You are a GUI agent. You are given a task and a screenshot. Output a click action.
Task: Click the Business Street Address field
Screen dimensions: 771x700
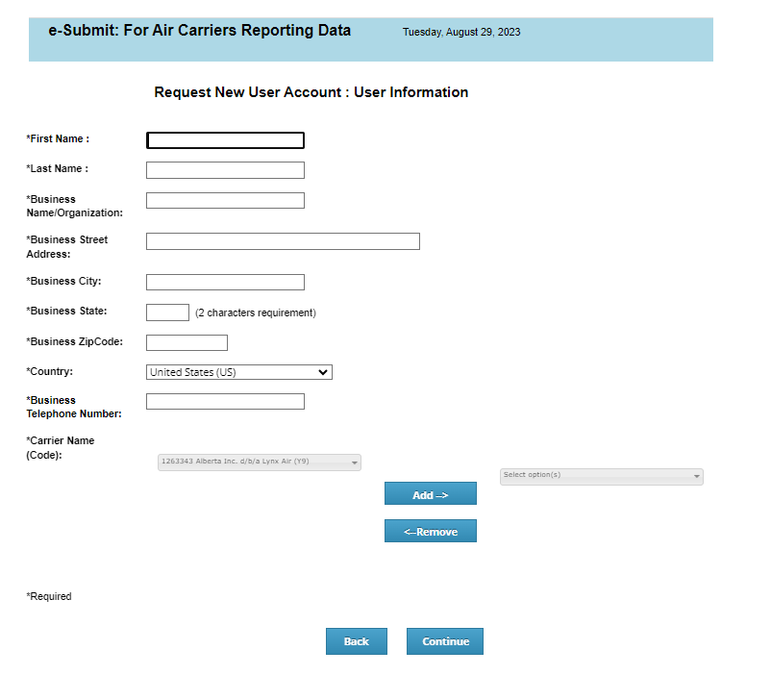(x=282, y=240)
